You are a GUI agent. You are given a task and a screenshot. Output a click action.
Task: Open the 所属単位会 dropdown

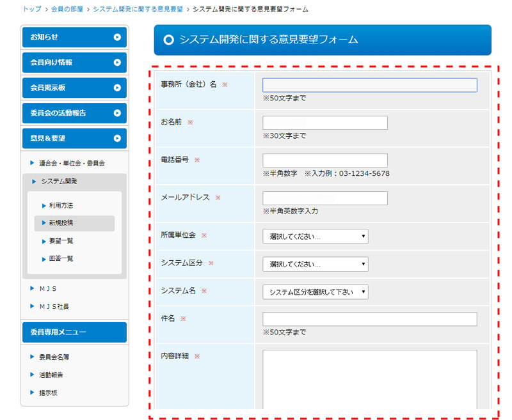[x=315, y=237]
